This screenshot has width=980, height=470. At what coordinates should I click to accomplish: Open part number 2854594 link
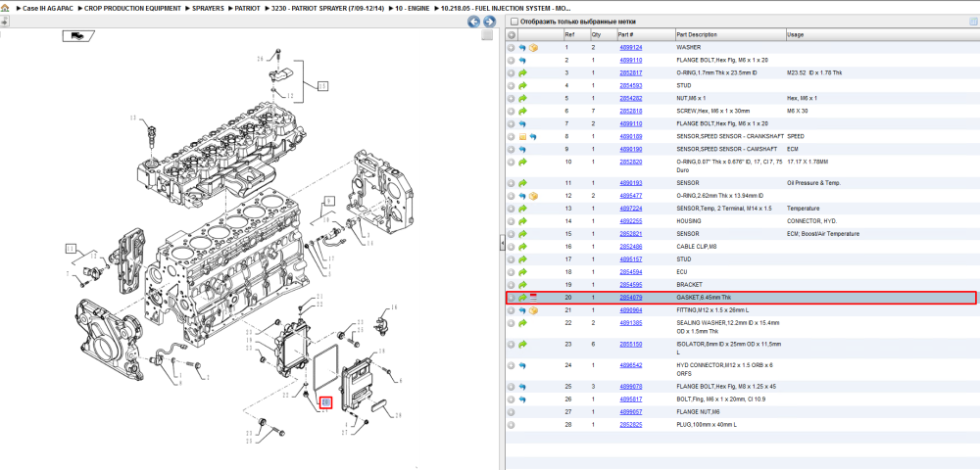click(630, 271)
